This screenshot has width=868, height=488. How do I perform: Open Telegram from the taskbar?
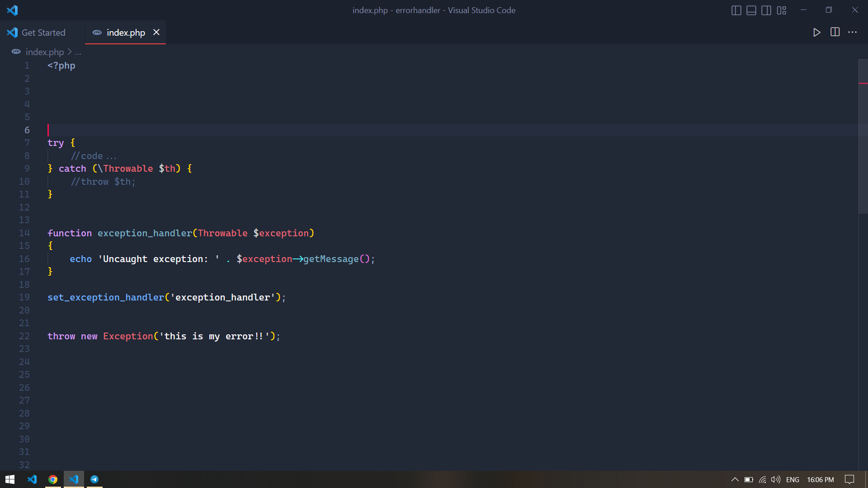pyautogui.click(x=94, y=479)
